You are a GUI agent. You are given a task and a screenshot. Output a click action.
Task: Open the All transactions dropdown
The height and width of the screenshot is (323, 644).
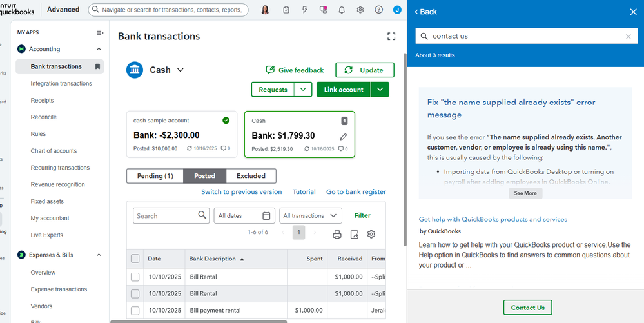click(x=311, y=216)
